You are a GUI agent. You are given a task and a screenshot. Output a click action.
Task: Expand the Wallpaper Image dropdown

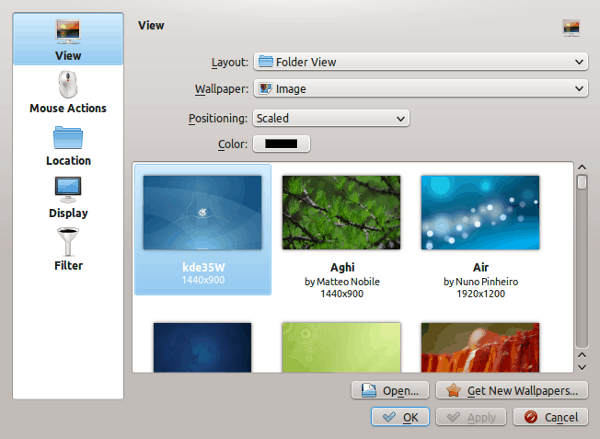419,89
